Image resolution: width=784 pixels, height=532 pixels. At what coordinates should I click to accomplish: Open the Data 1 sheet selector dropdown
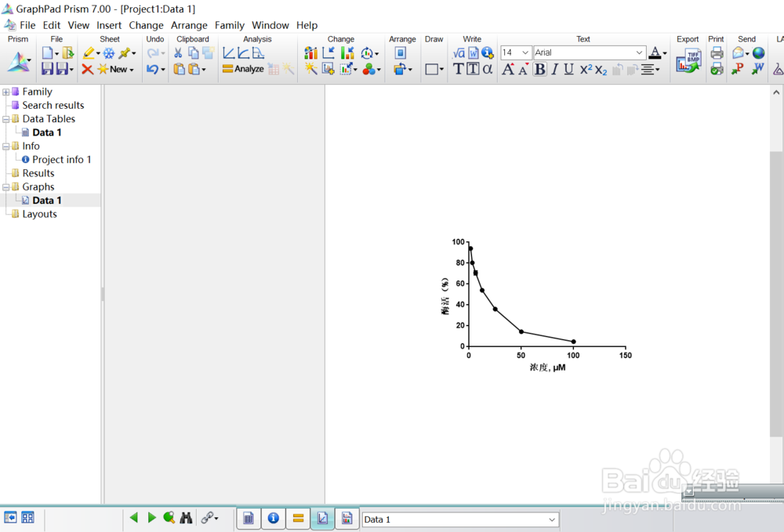coord(552,519)
